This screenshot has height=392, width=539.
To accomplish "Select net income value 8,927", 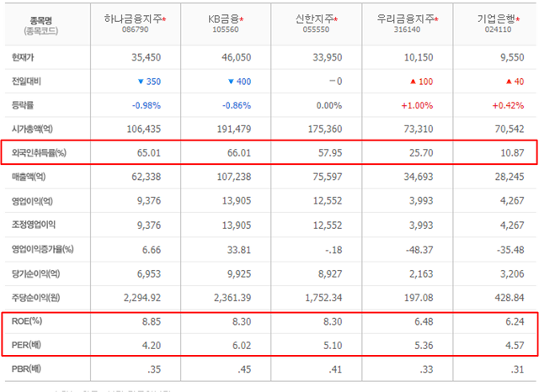I will 330,274.
